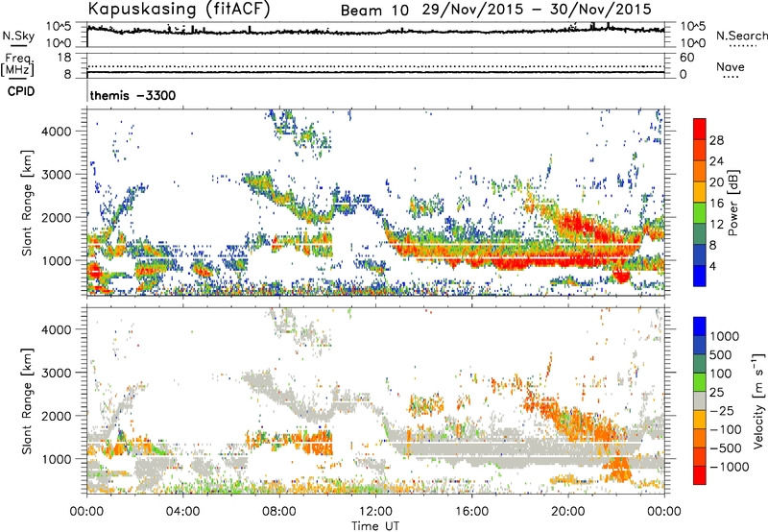Image resolution: width=768 pixels, height=532 pixels.
Task: Click the dotted line sample under Nave
Action: (732, 77)
